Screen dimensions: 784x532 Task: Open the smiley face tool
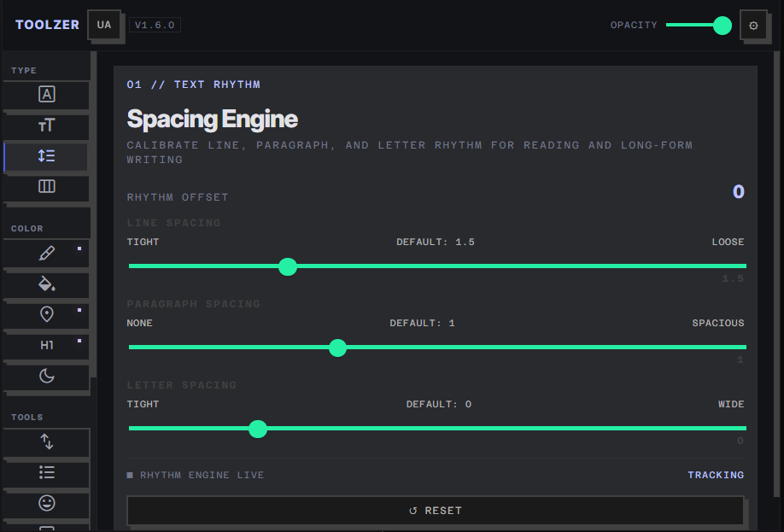pos(46,503)
